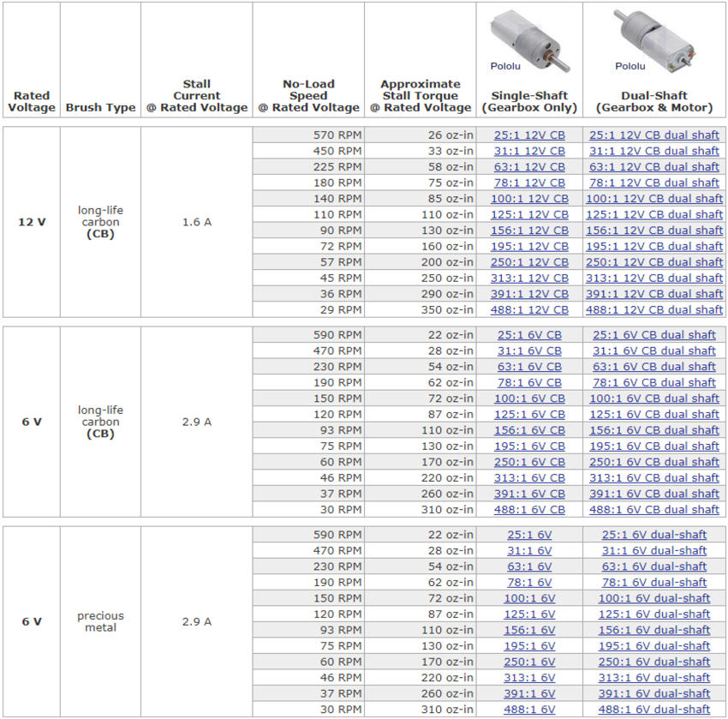Screen dimensions: 728x719
Task: Open the 156:1 12V CB link
Action: click(x=529, y=231)
